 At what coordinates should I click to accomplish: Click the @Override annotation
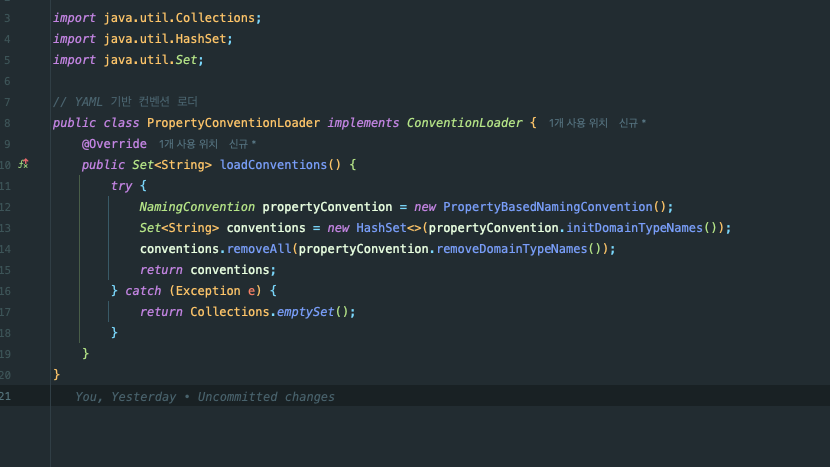coord(114,144)
